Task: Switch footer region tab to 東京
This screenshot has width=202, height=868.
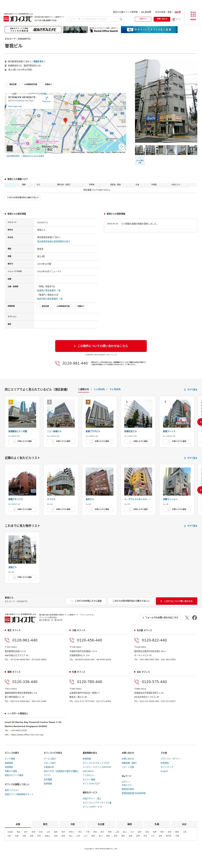Action: pyautogui.click(x=45, y=824)
